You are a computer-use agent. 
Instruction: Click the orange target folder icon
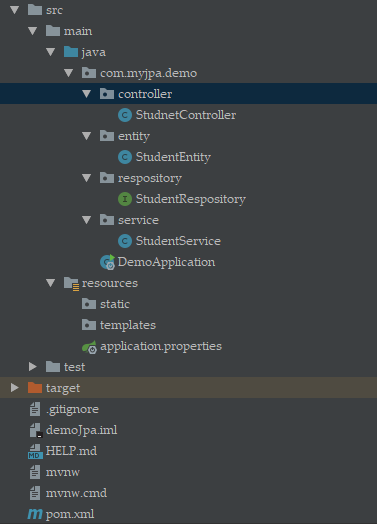(x=35, y=388)
